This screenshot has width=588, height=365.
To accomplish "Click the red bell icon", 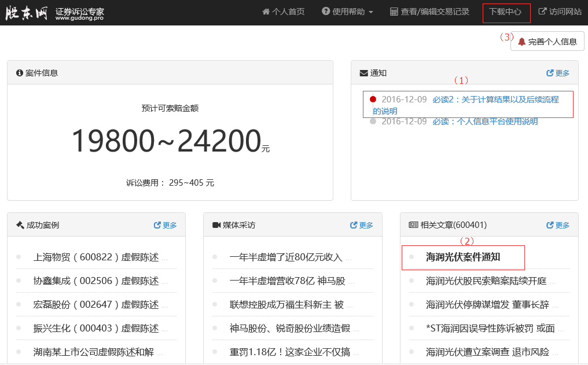I will tap(521, 42).
